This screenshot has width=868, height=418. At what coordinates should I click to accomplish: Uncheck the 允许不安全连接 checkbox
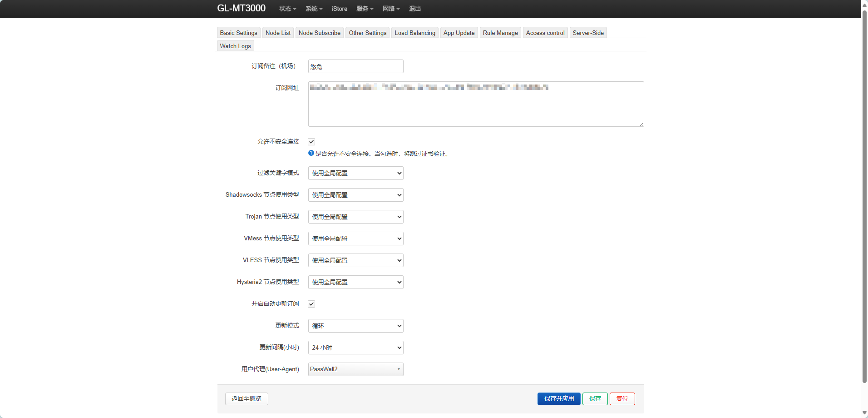(311, 141)
